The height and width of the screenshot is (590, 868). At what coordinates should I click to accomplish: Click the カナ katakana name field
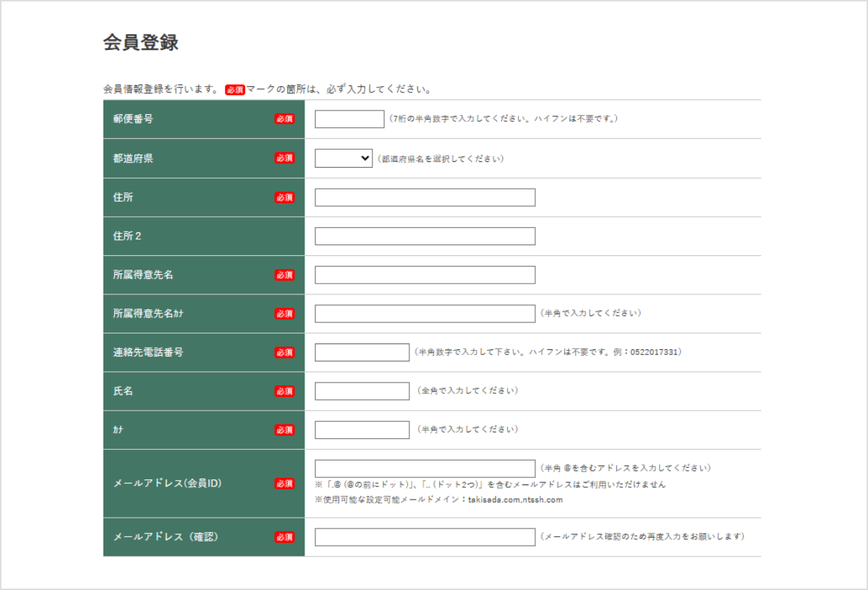(x=362, y=429)
